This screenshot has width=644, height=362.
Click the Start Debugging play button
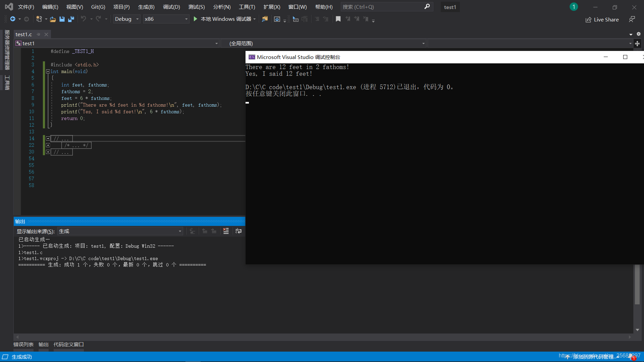tap(196, 18)
